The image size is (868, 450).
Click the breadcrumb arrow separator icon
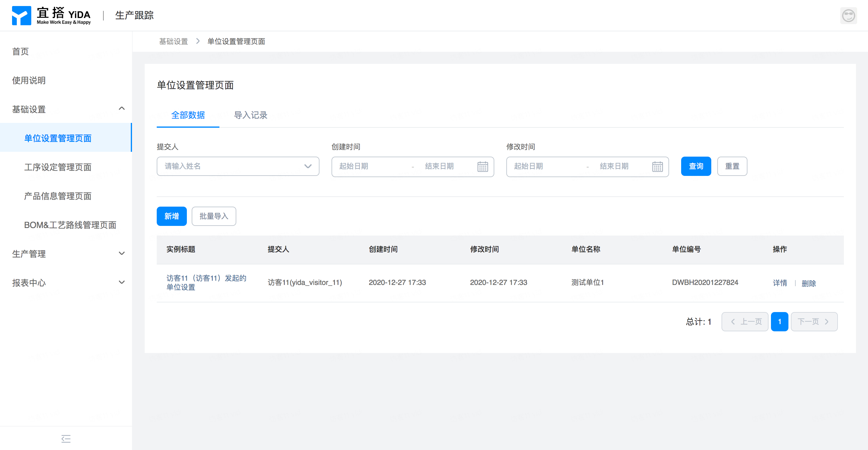198,41
